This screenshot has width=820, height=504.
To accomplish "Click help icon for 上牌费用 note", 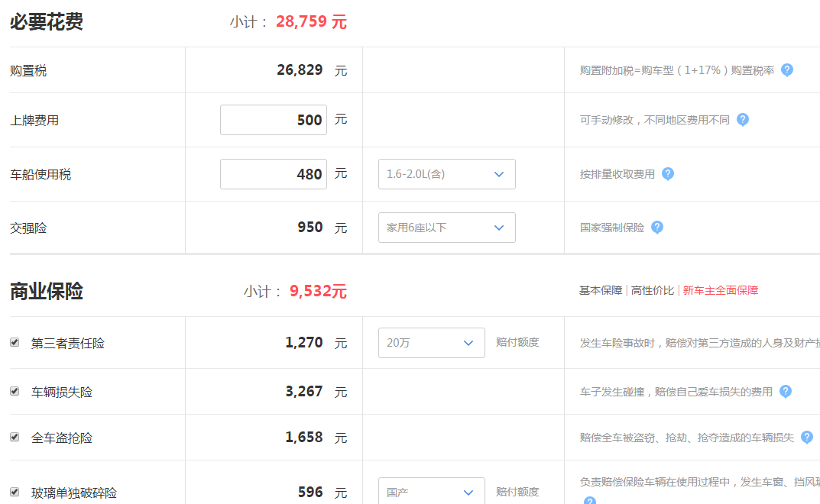I will click(743, 120).
